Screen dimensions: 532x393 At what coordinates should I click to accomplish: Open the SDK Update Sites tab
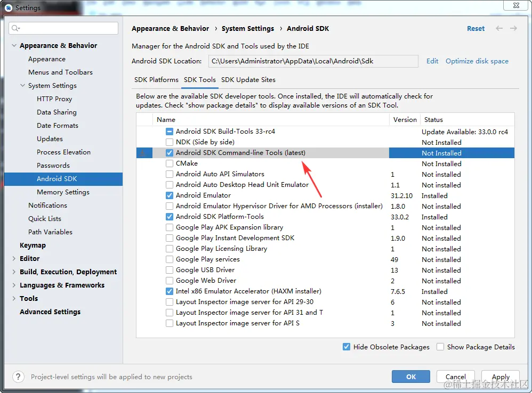(248, 80)
